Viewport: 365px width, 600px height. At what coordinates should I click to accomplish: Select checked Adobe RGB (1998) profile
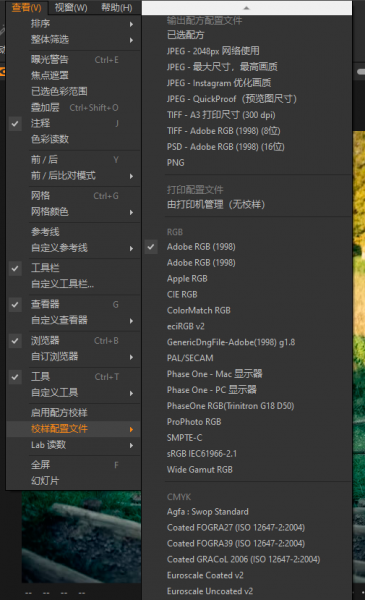coord(247,247)
